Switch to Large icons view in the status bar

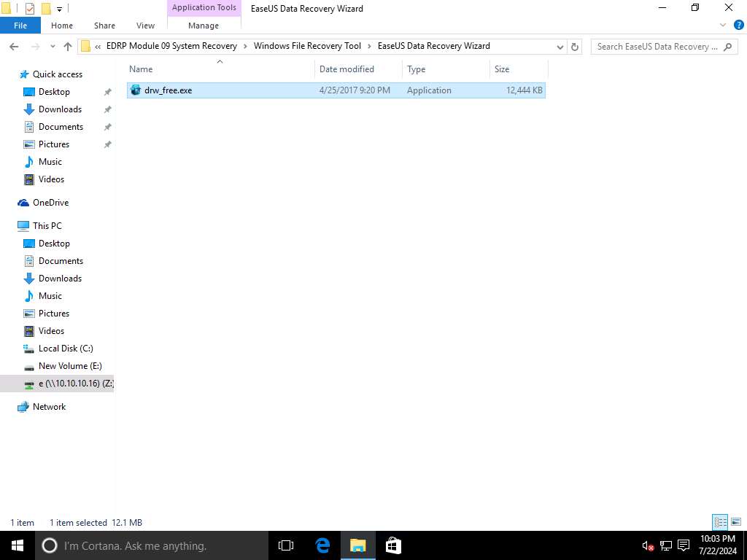(735, 522)
